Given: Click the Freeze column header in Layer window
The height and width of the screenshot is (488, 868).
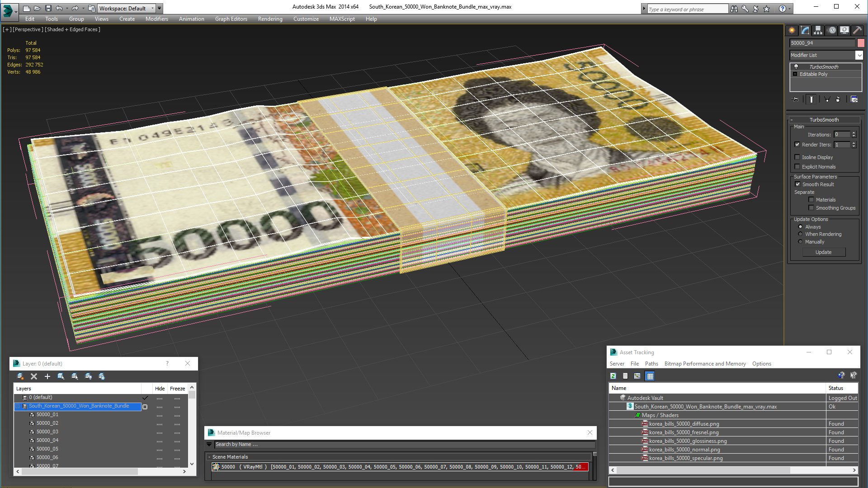Looking at the screenshot, I should (x=177, y=389).
